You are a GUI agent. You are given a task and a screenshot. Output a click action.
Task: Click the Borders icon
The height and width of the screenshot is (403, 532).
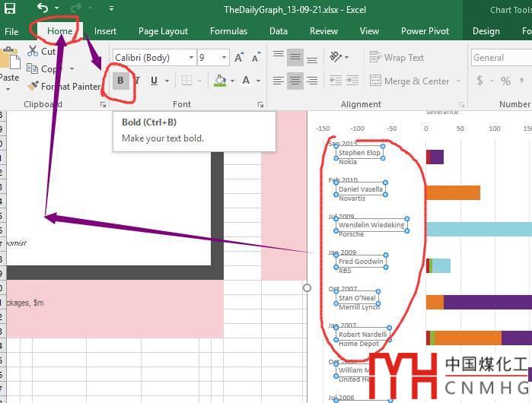tap(186, 81)
